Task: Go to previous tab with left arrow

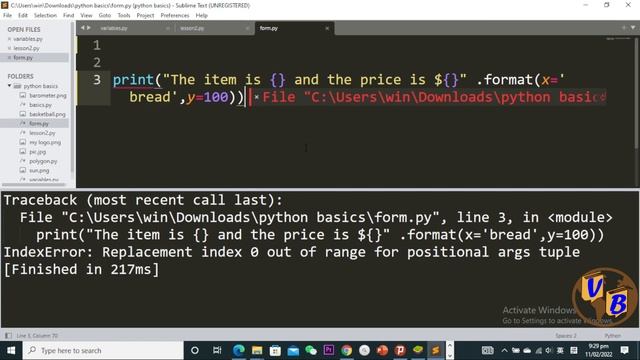Action: point(83,28)
